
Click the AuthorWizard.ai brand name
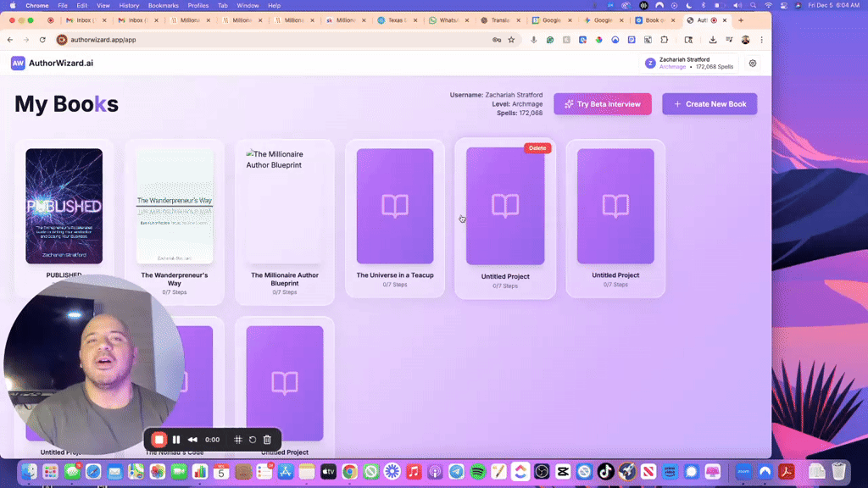click(x=61, y=63)
